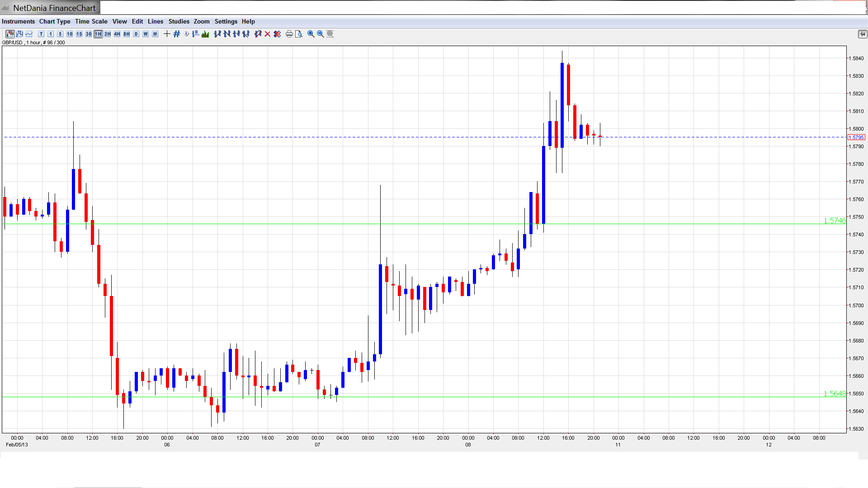Click the zoom out magnifier icon
Screen dimensions: 868x488
321,34
